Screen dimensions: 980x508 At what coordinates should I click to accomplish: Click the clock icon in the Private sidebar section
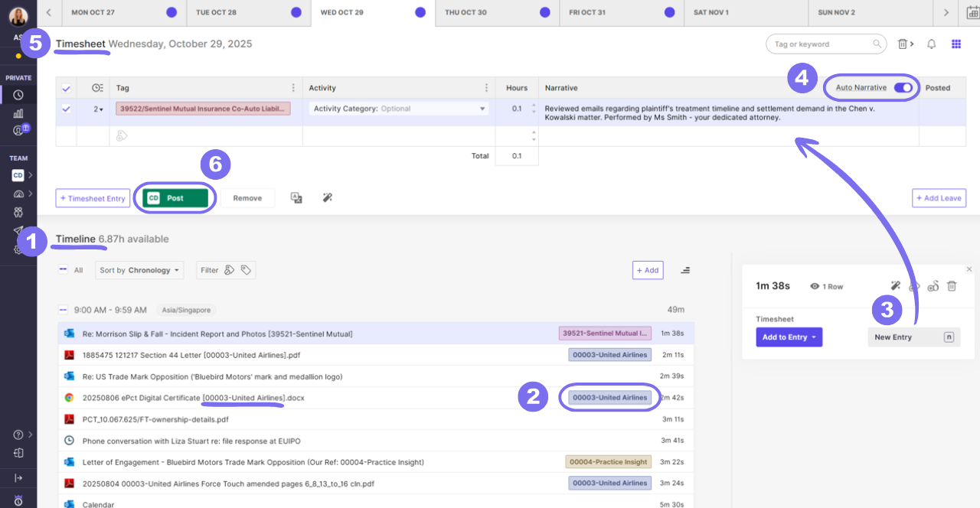[18, 94]
